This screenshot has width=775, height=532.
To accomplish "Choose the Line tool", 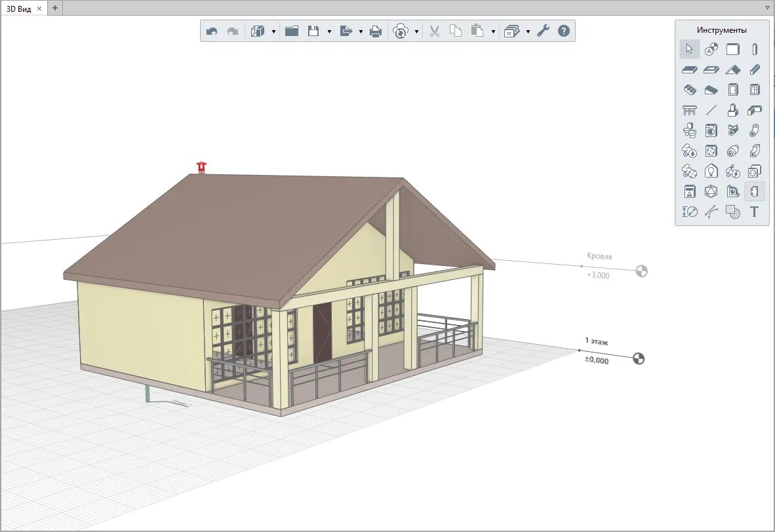I will [711, 110].
